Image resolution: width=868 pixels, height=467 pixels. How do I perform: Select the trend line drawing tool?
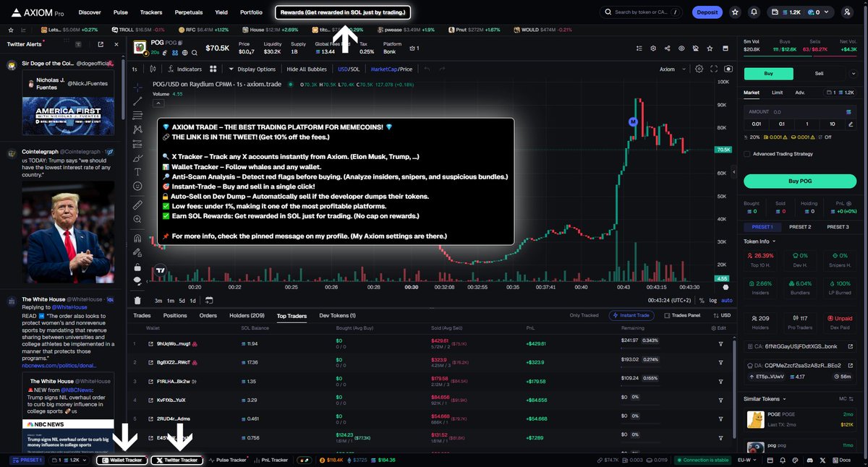pyautogui.click(x=137, y=101)
